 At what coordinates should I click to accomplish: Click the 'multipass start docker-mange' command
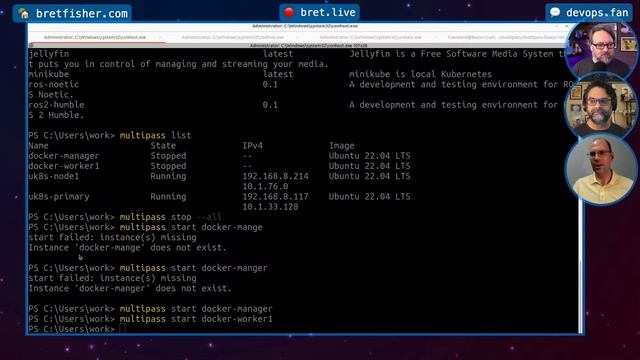[x=191, y=227]
